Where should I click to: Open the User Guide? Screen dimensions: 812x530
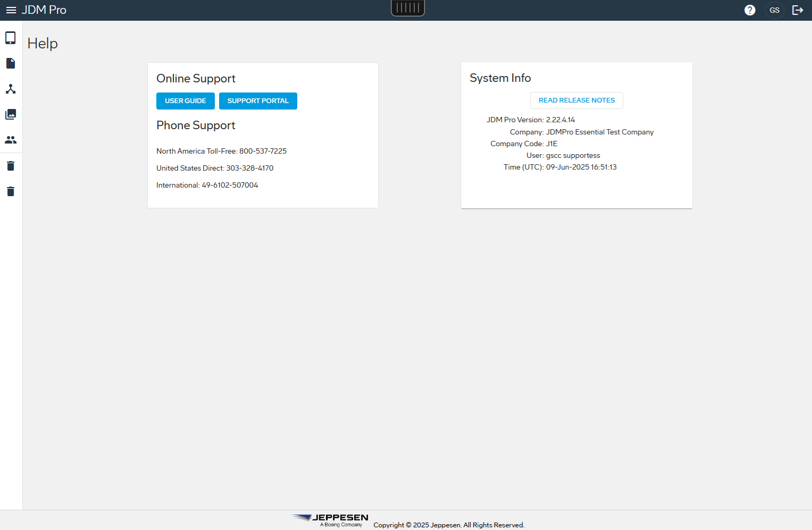pos(186,101)
